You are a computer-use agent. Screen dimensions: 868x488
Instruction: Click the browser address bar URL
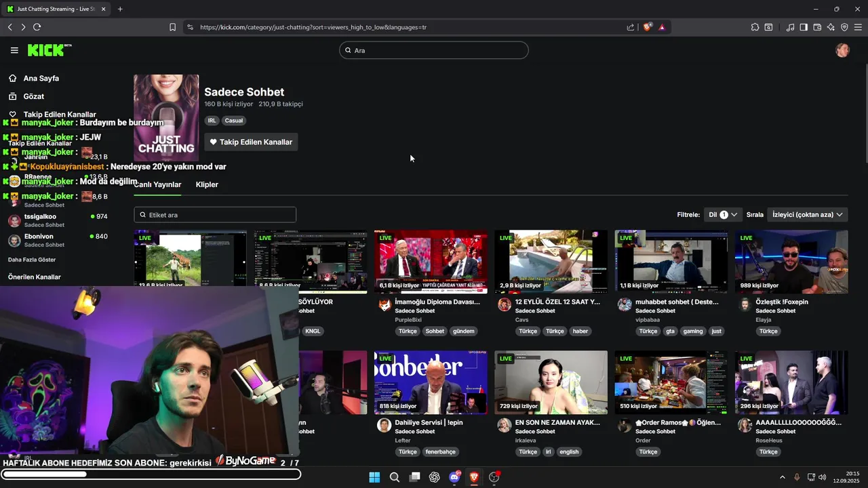[x=313, y=27]
